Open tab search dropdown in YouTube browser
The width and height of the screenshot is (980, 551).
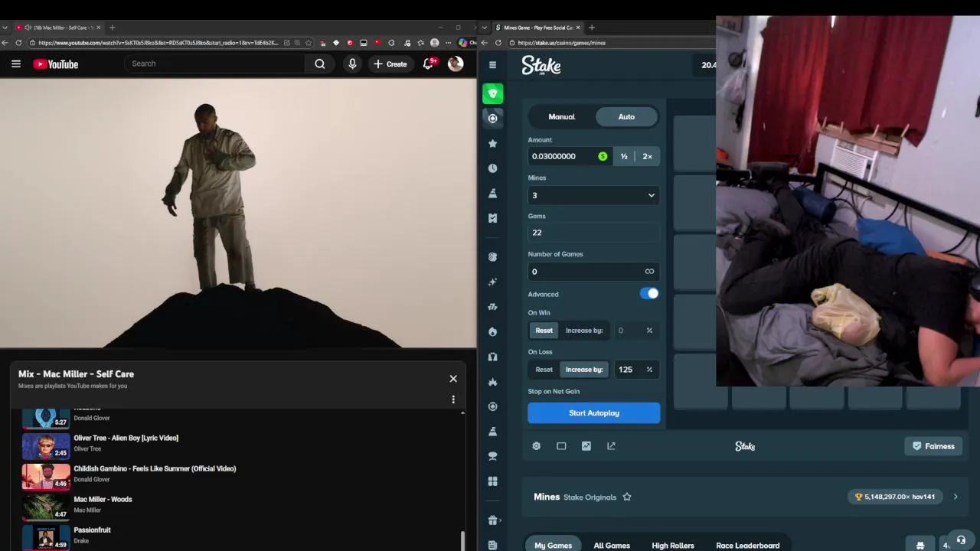(x=5, y=28)
